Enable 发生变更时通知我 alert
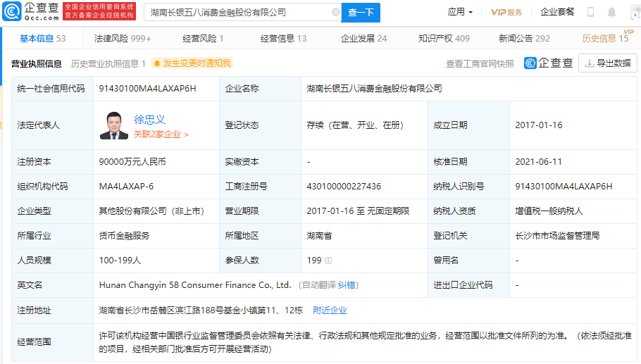 pyautogui.click(x=192, y=63)
